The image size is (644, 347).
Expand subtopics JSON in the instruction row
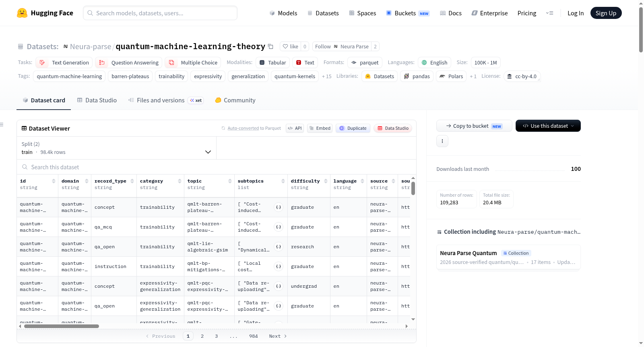(279, 266)
